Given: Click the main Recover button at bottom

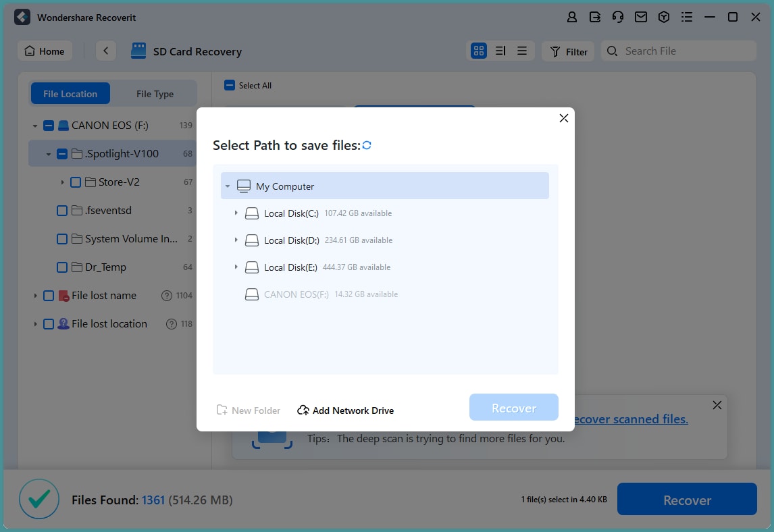Looking at the screenshot, I should [x=687, y=500].
